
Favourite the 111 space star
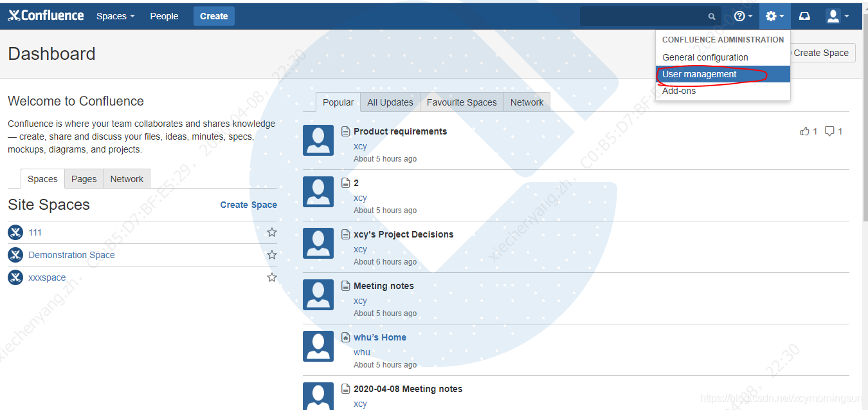pos(272,232)
